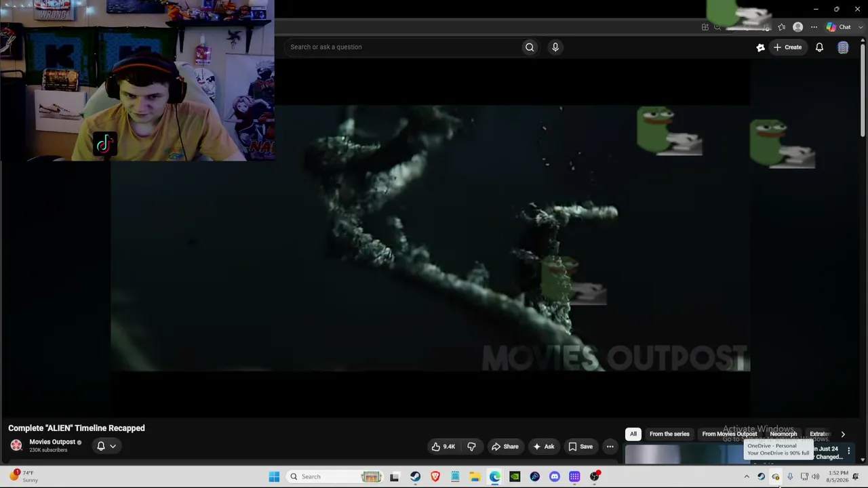Image resolution: width=868 pixels, height=488 pixels.
Task: Show more filter chips with right arrow
Action: pos(843,434)
